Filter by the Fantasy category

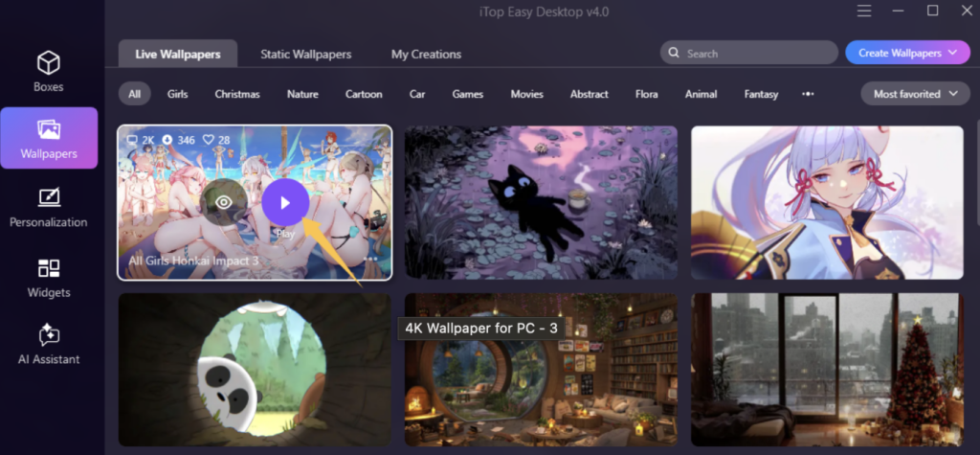pos(761,94)
